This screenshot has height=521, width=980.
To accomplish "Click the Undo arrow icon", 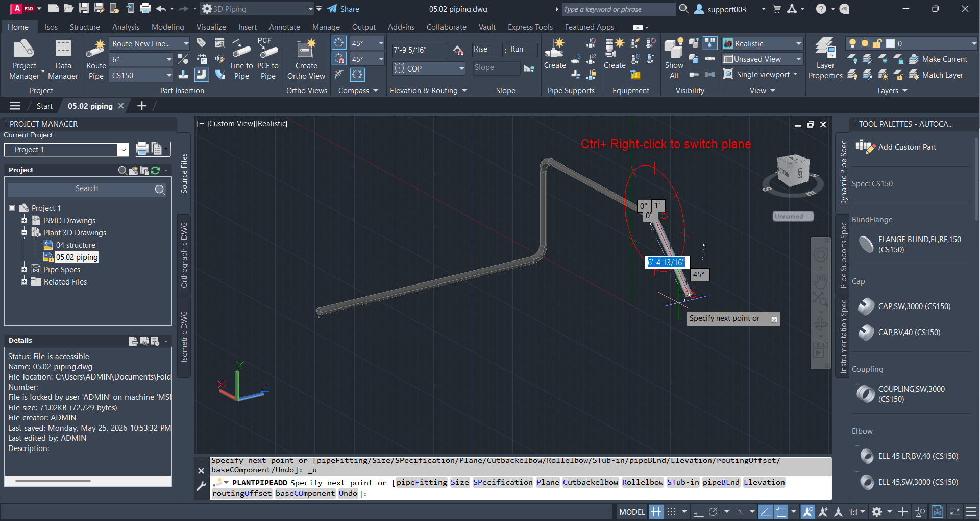I will click(161, 9).
